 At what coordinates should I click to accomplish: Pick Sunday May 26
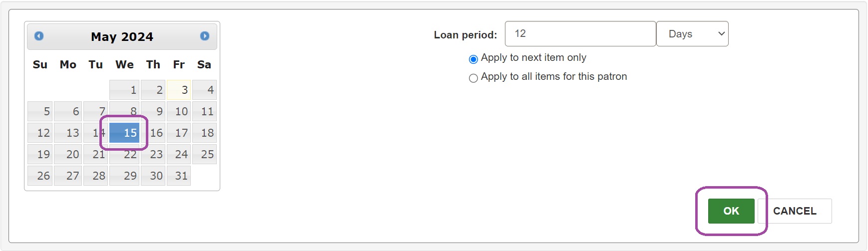pyautogui.click(x=40, y=176)
